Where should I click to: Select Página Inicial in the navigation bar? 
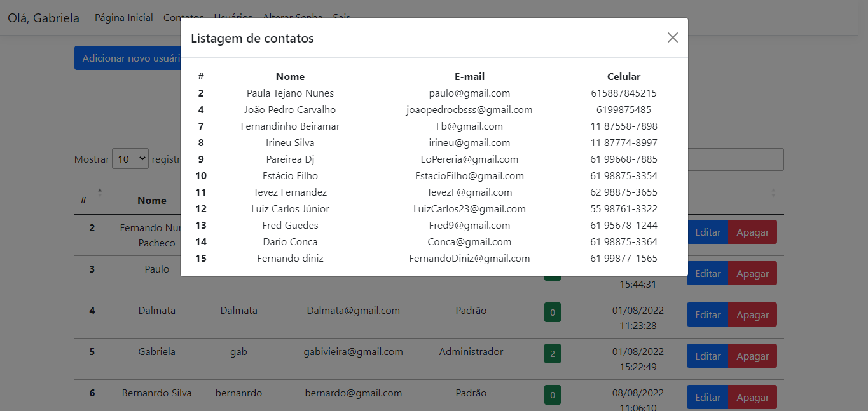tap(123, 17)
